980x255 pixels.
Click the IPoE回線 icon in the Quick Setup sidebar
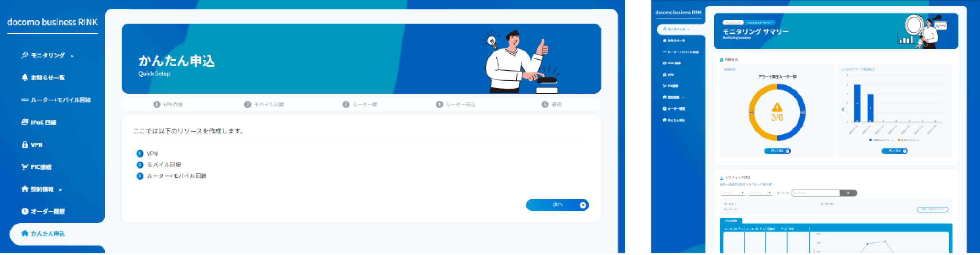24,122
